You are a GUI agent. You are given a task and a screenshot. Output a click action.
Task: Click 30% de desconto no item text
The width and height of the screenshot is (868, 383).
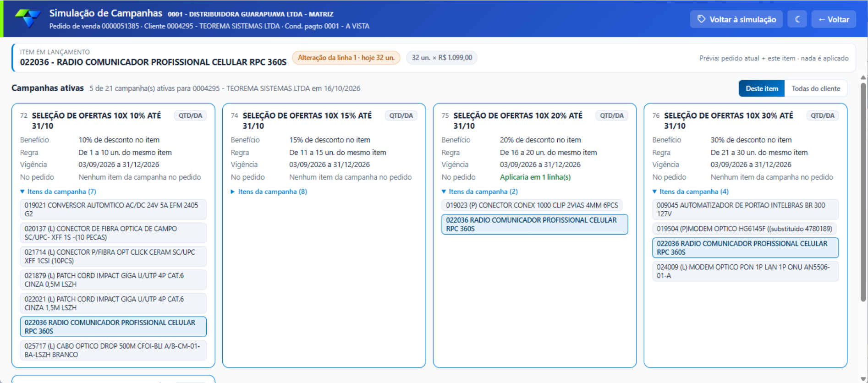tap(751, 140)
